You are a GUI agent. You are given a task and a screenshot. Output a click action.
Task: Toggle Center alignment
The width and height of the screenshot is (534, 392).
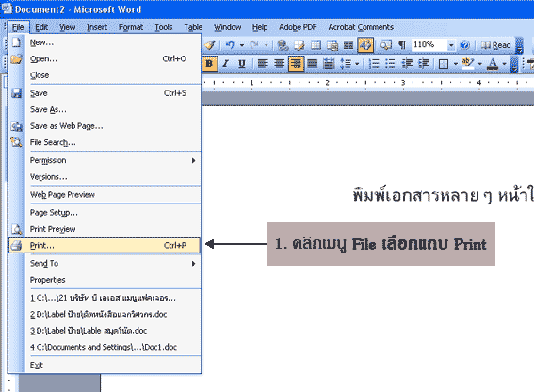coord(280,63)
